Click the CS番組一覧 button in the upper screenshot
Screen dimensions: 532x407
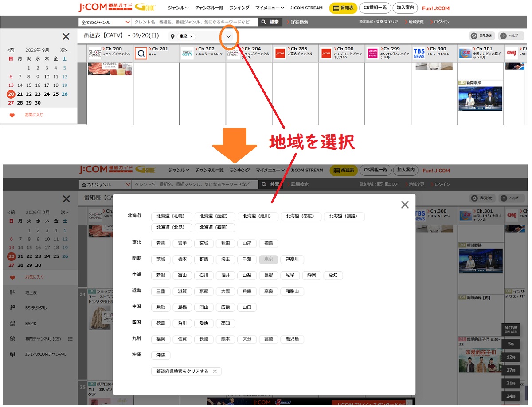(x=375, y=8)
